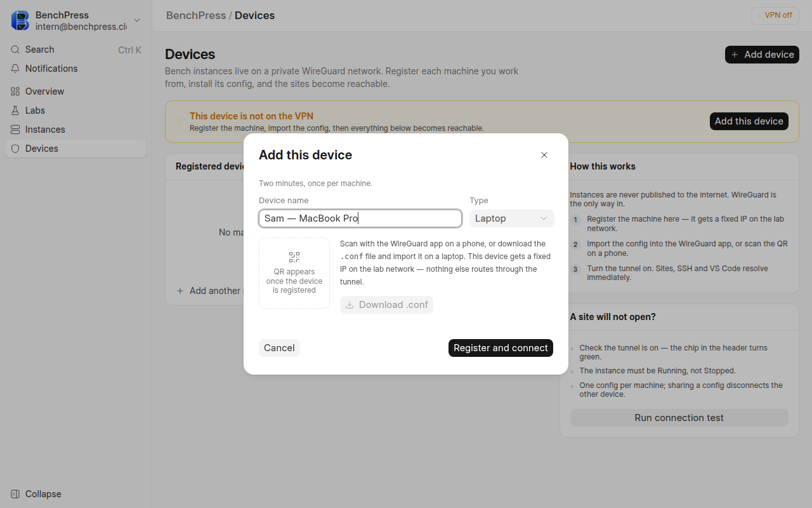Click the Devices shield icon

point(15,149)
